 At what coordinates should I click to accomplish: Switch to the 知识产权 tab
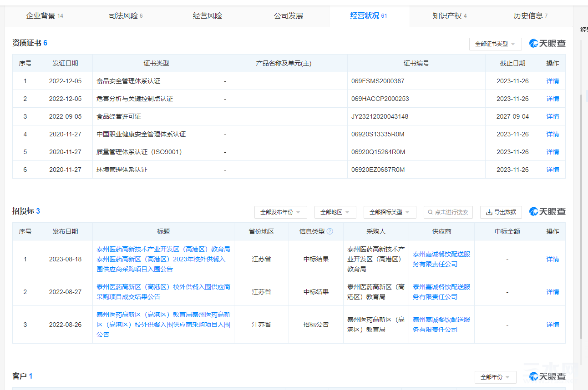(x=450, y=16)
